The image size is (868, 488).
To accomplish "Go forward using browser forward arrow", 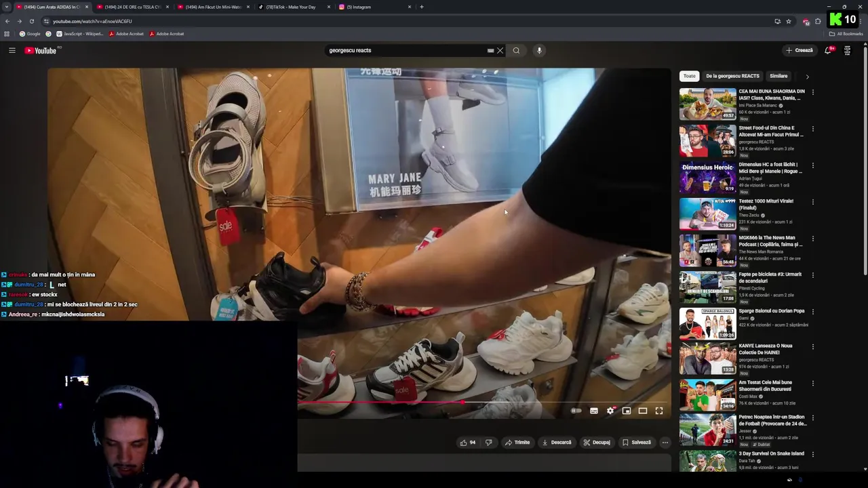I will point(19,21).
